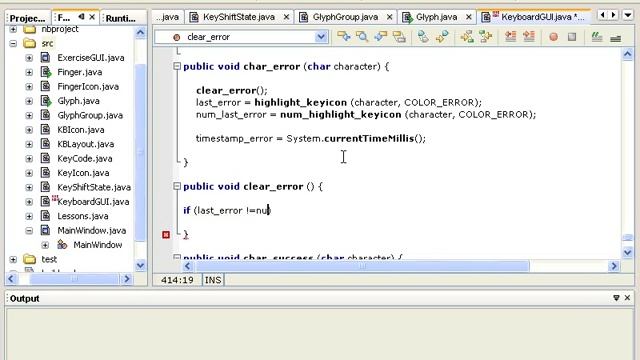Close the Files panel tab
Viewport: 640px width, 360px height.
92,17
